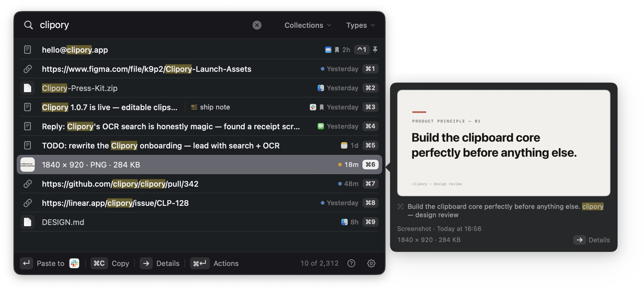Screen dimensions: 644x295
Task: Open Details in the preview panel
Action: coord(592,240)
